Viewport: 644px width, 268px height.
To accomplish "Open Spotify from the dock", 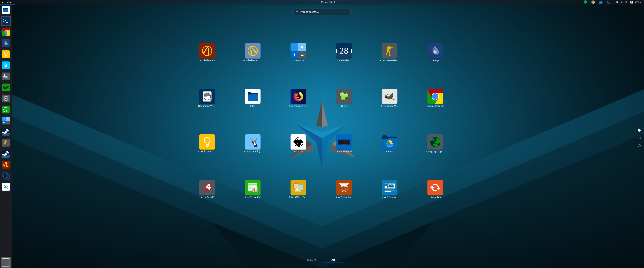I will pos(6,87).
